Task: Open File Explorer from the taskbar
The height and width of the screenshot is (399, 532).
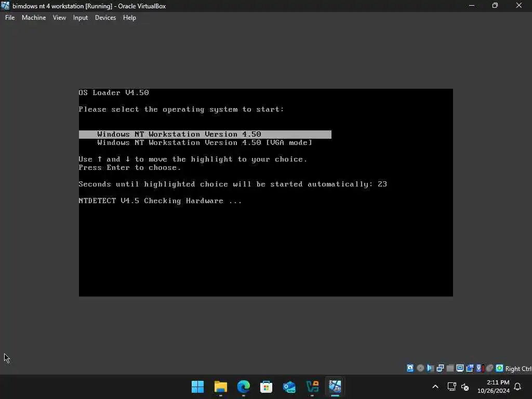Action: (x=220, y=387)
